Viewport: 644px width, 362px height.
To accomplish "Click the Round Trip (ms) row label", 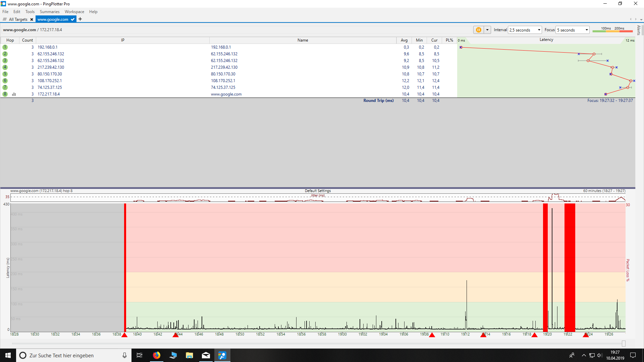I will 378,100.
